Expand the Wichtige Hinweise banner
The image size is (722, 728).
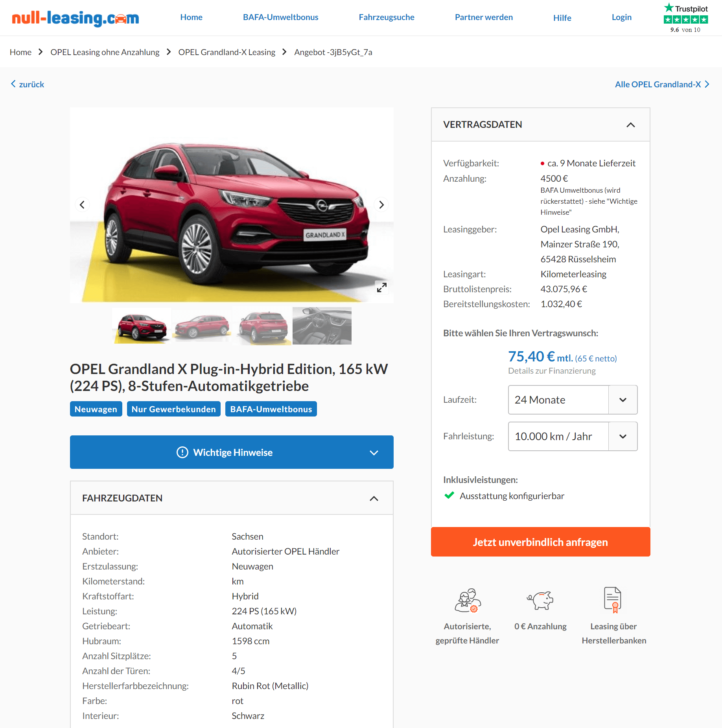232,452
